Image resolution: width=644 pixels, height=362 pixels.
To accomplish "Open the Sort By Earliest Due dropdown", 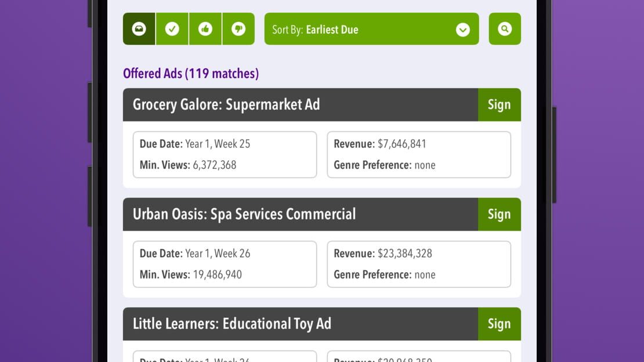I will (x=372, y=29).
